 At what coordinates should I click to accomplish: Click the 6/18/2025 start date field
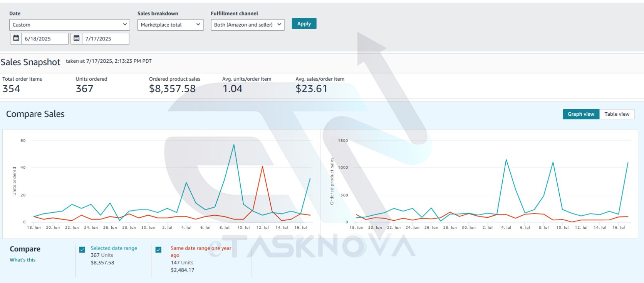click(45, 38)
